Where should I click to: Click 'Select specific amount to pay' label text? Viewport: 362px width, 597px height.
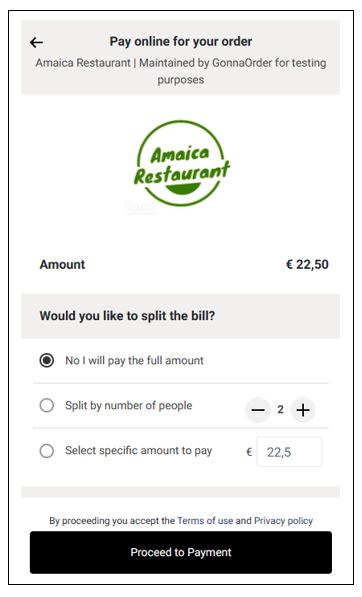(139, 451)
